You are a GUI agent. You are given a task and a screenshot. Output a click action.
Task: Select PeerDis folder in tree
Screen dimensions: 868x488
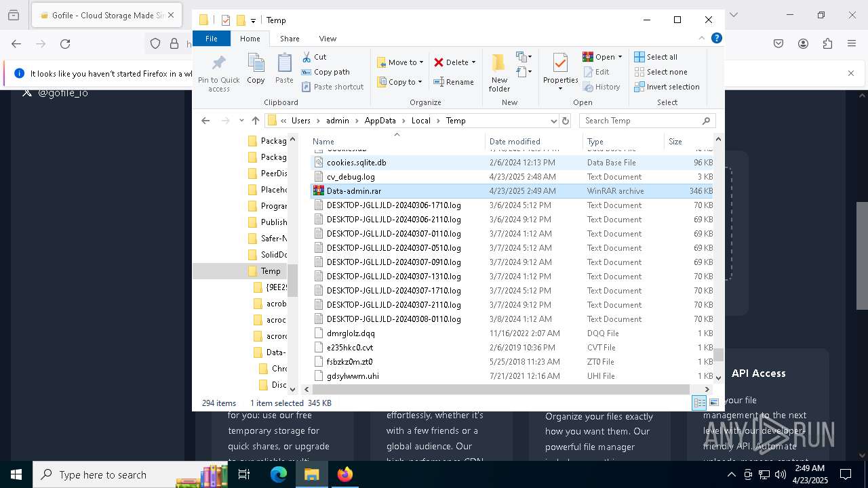pyautogui.click(x=267, y=174)
